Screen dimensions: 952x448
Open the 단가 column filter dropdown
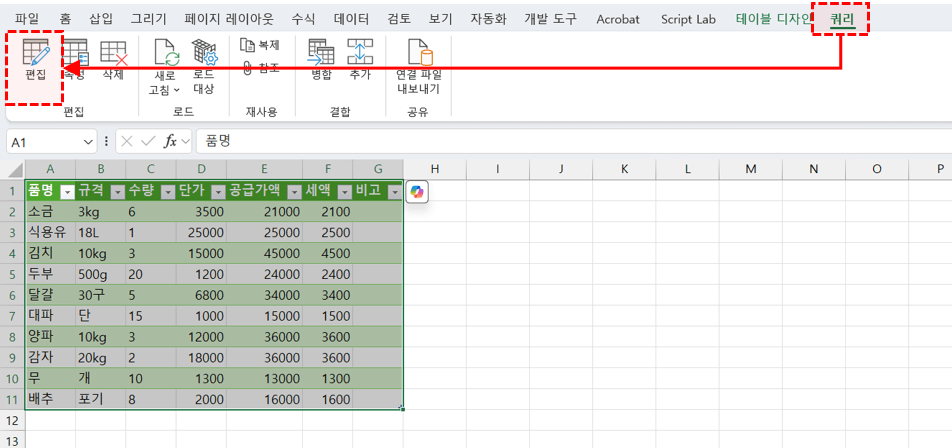tap(217, 192)
